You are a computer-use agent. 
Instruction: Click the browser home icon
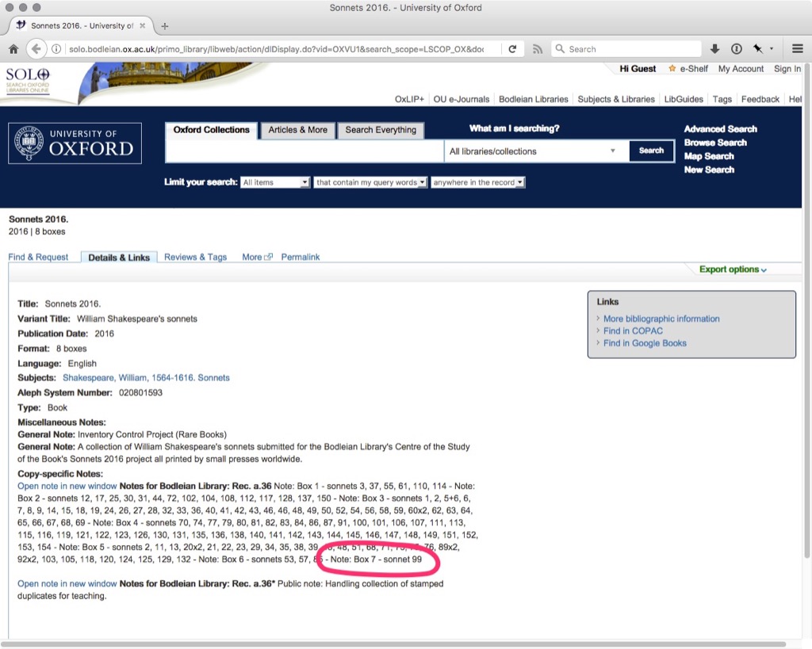(13, 49)
